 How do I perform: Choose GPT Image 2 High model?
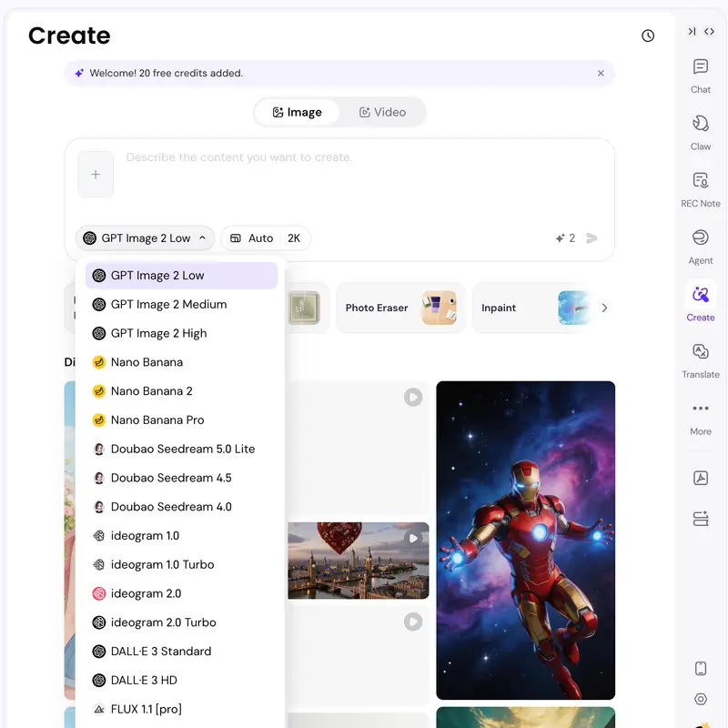click(181, 333)
